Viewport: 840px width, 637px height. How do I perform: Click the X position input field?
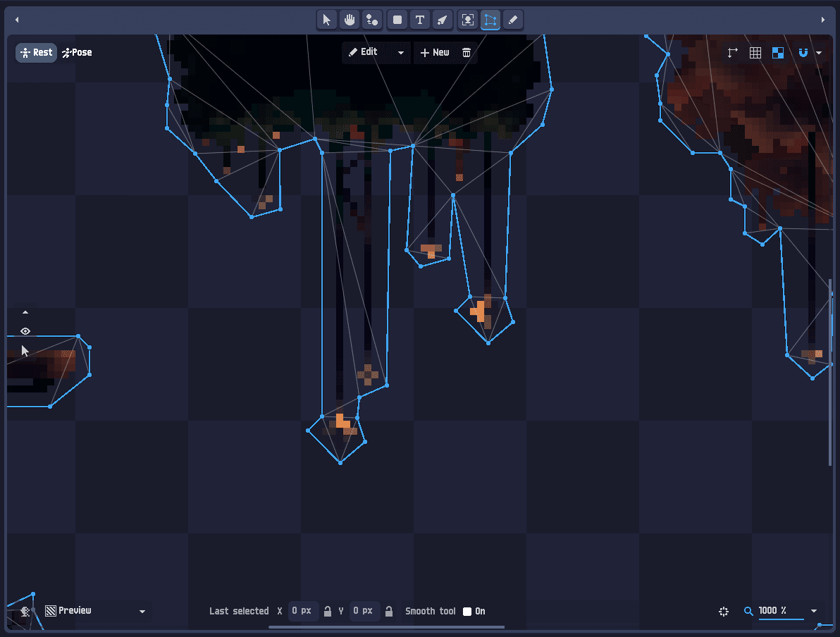pyautogui.click(x=303, y=611)
